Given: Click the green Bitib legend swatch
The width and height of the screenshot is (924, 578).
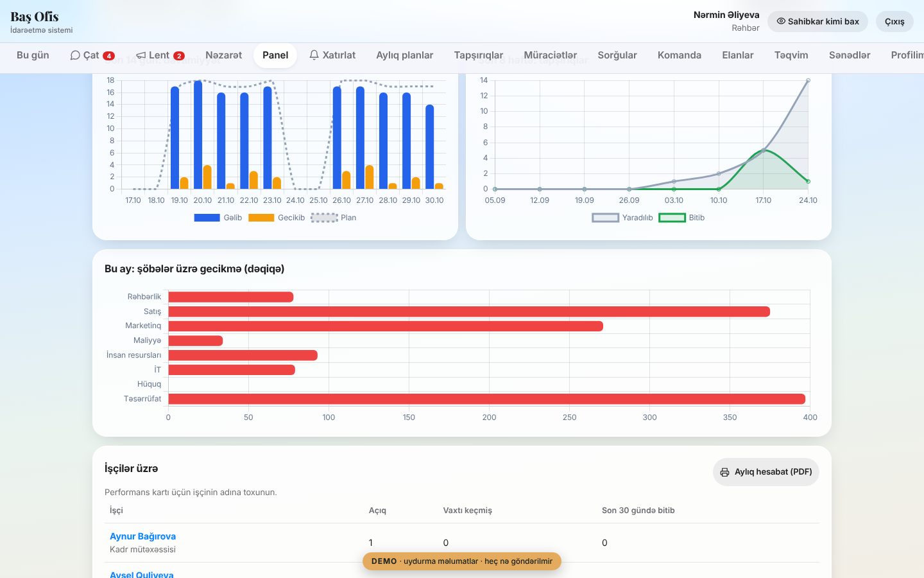Looking at the screenshot, I should (672, 218).
